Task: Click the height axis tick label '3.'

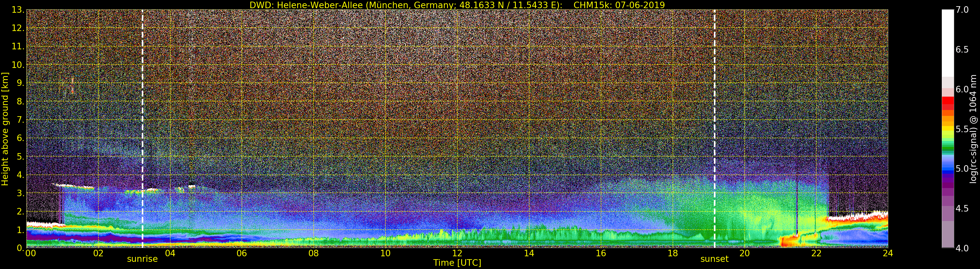Action: coord(20,193)
